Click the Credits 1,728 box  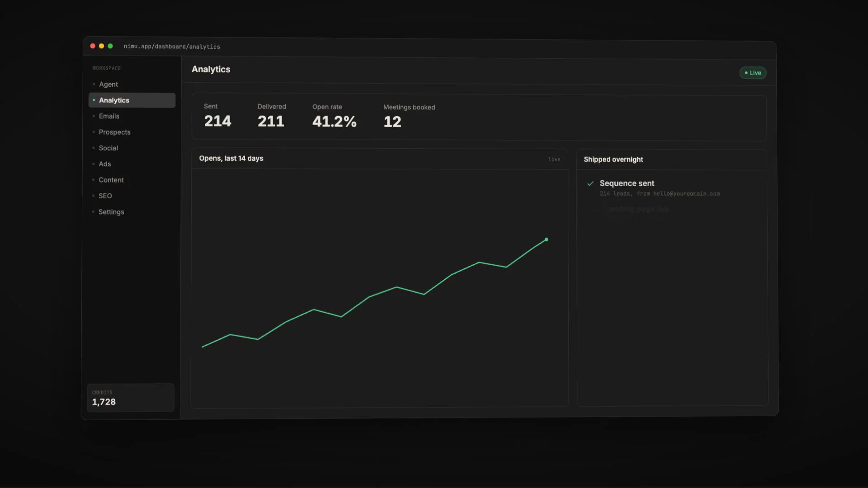click(130, 398)
